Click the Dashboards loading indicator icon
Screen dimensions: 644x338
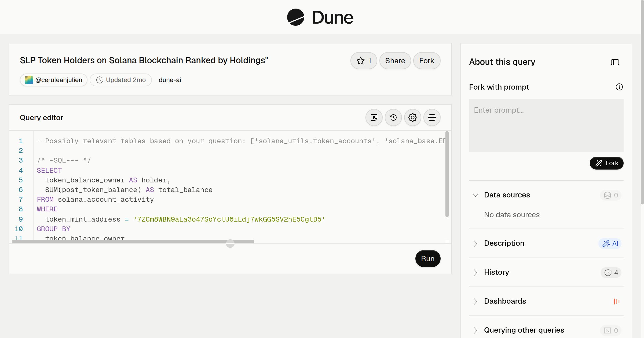coord(616,301)
